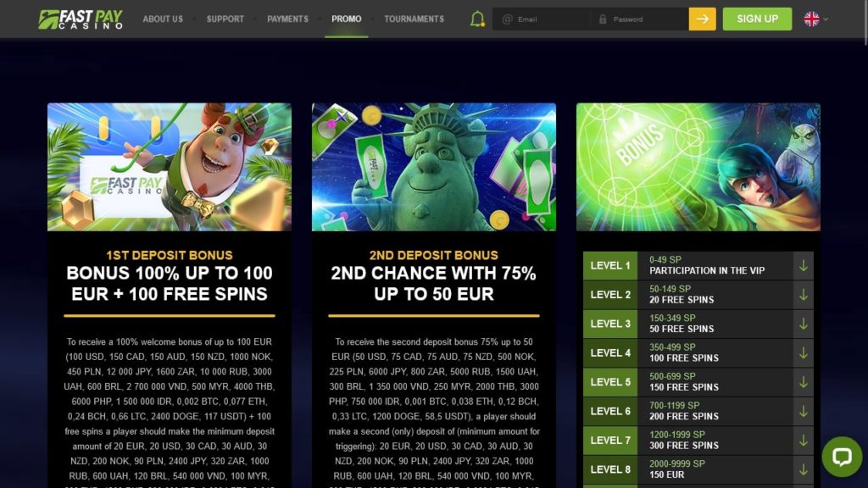Click the 1st deposit bonus leprechaun banner

pyautogui.click(x=170, y=167)
